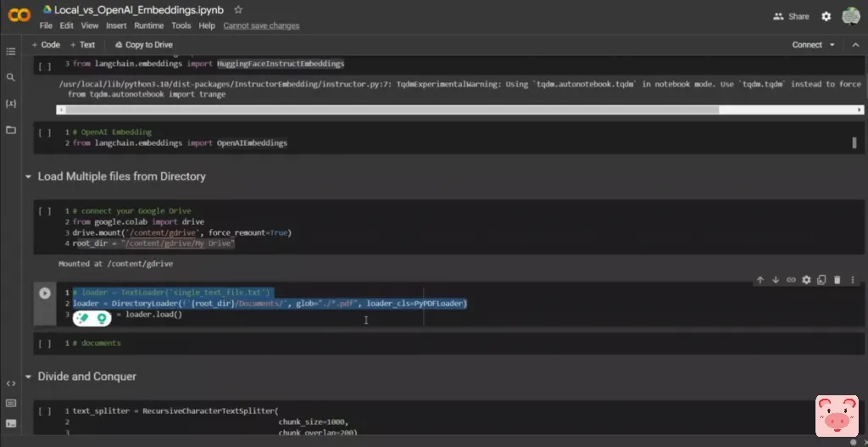Screen dimensions: 868x447
Task: Open the File menu
Action: pyautogui.click(x=46, y=25)
